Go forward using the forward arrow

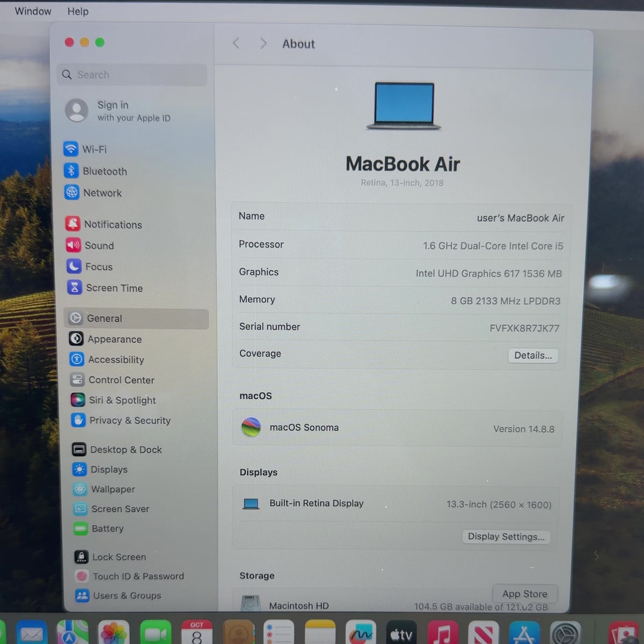point(263,43)
